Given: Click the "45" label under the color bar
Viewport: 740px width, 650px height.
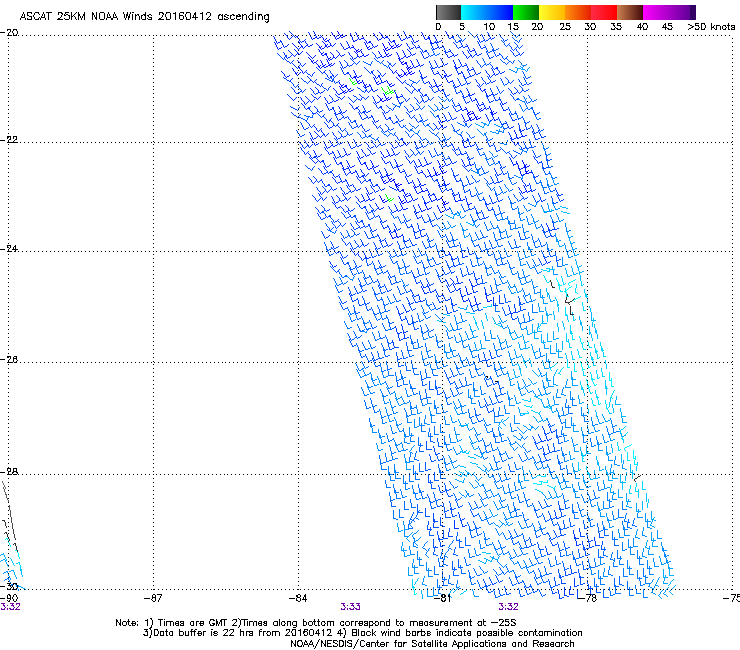Looking at the screenshot, I should tap(667, 27).
